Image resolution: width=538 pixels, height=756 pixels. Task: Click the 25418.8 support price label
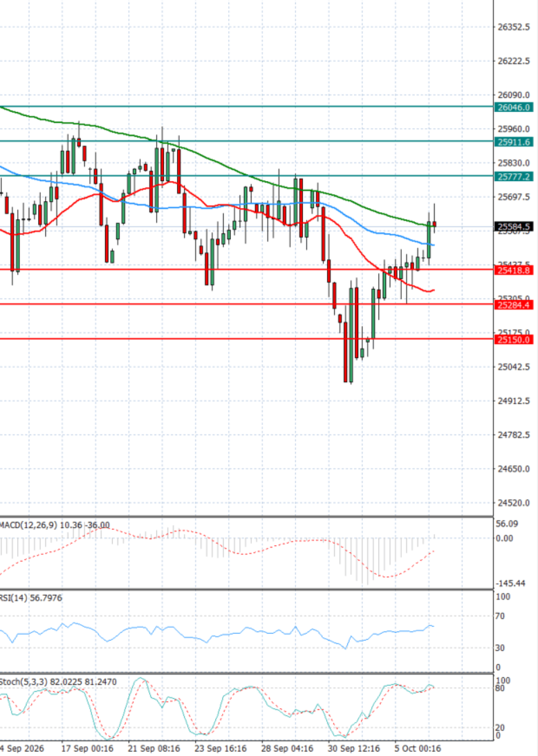pyautogui.click(x=514, y=270)
